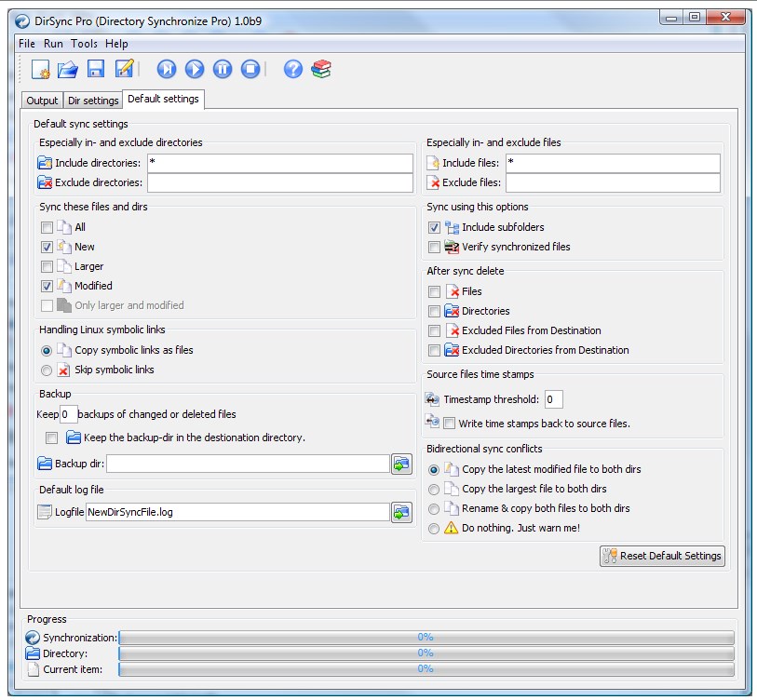757x700 pixels.
Task: Open a file with the folder toolbar icon
Action: pos(68,69)
